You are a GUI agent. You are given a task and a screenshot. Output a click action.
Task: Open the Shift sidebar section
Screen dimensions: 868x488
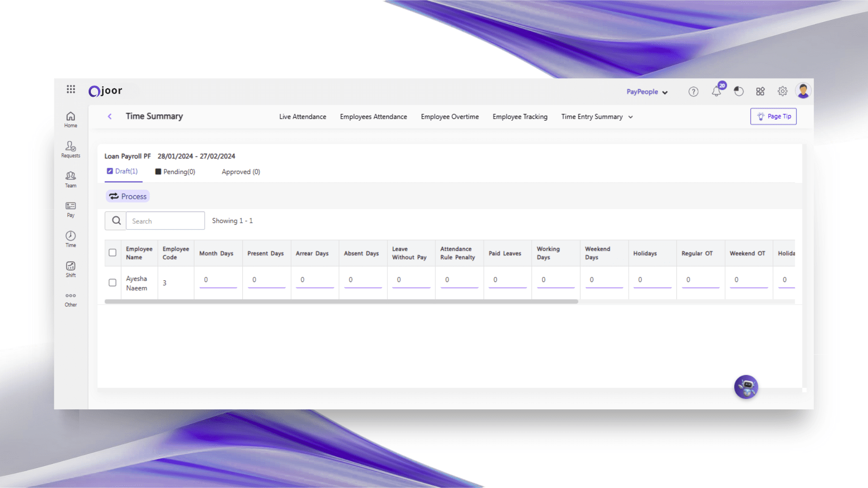click(x=71, y=269)
